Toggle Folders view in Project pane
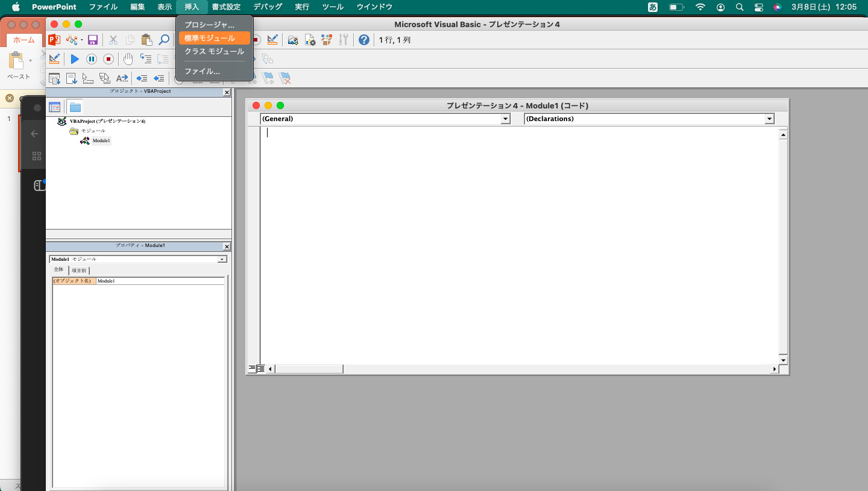Image resolution: width=868 pixels, height=491 pixels. pyautogui.click(x=75, y=107)
